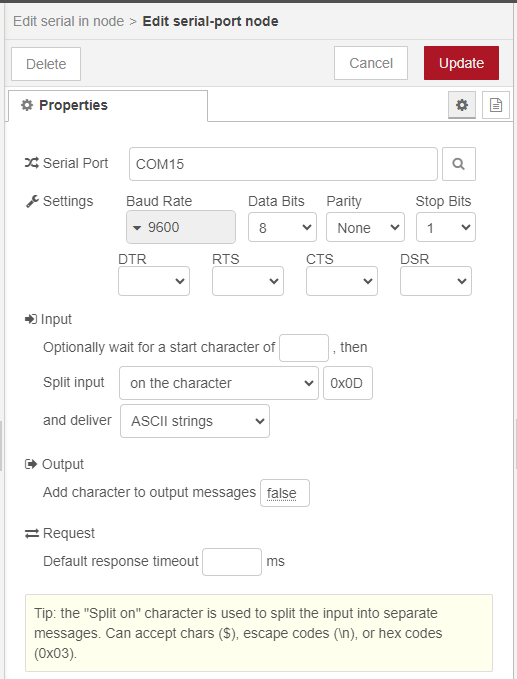This screenshot has width=517, height=679.
Task: Expand the Parity dropdown
Action: pyautogui.click(x=365, y=227)
